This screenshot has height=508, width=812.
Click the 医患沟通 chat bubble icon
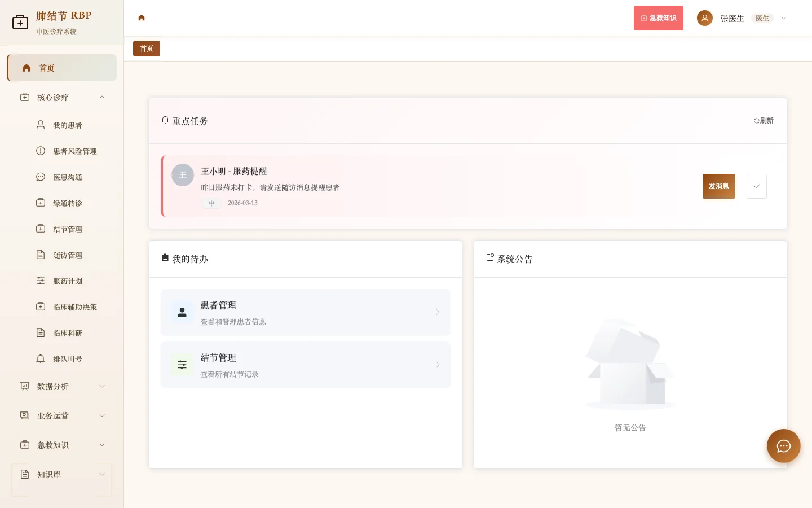click(x=41, y=177)
